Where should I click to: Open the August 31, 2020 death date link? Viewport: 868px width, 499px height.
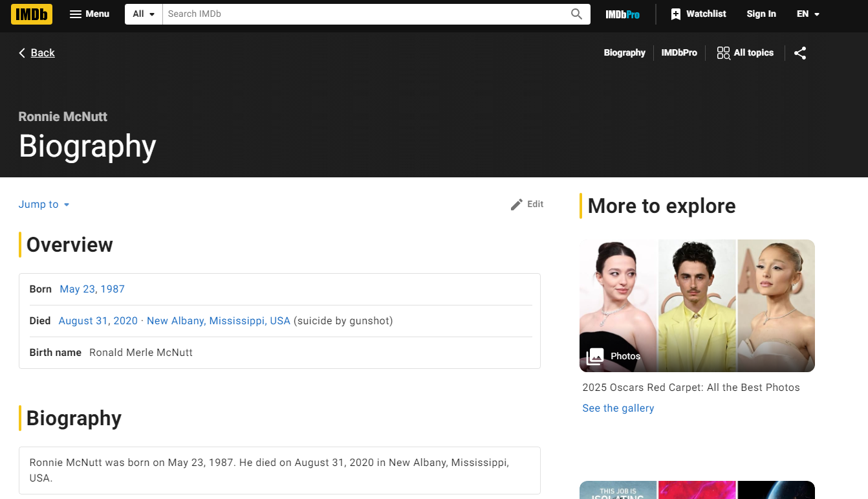pyautogui.click(x=98, y=321)
